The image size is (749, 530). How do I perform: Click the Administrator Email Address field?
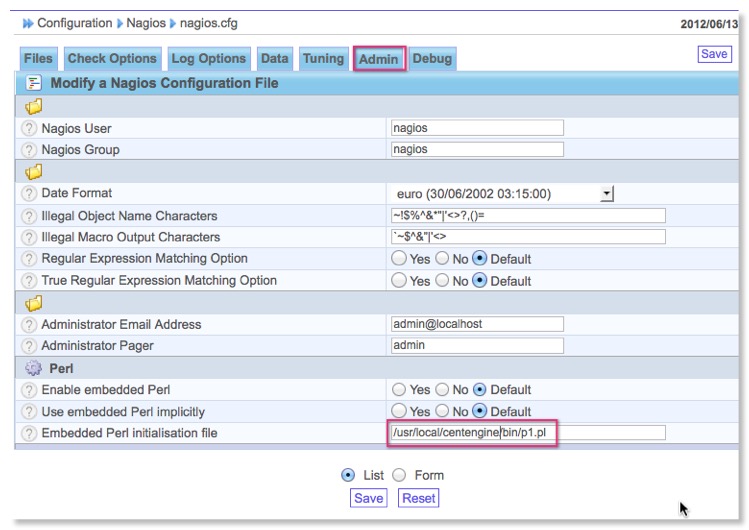pos(476,324)
